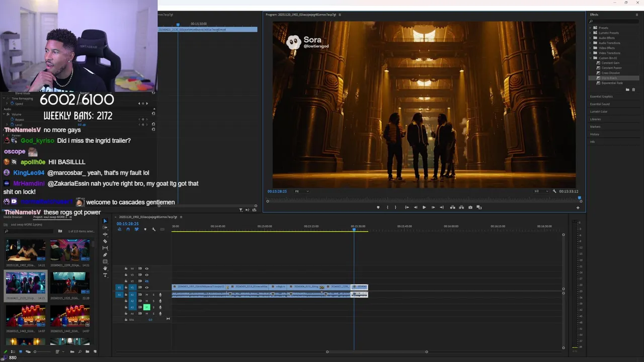Open Timeline Display Settings wrench
The width and height of the screenshot is (644, 362).
click(x=153, y=229)
